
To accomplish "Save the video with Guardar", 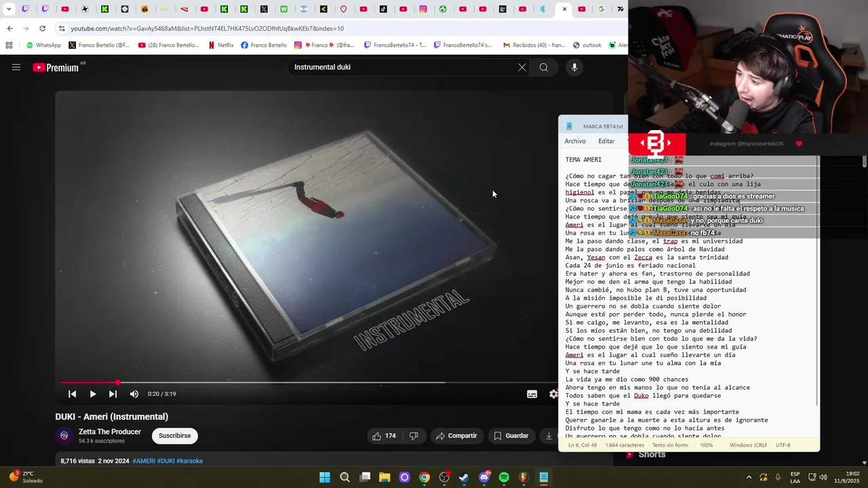I will click(x=511, y=436).
